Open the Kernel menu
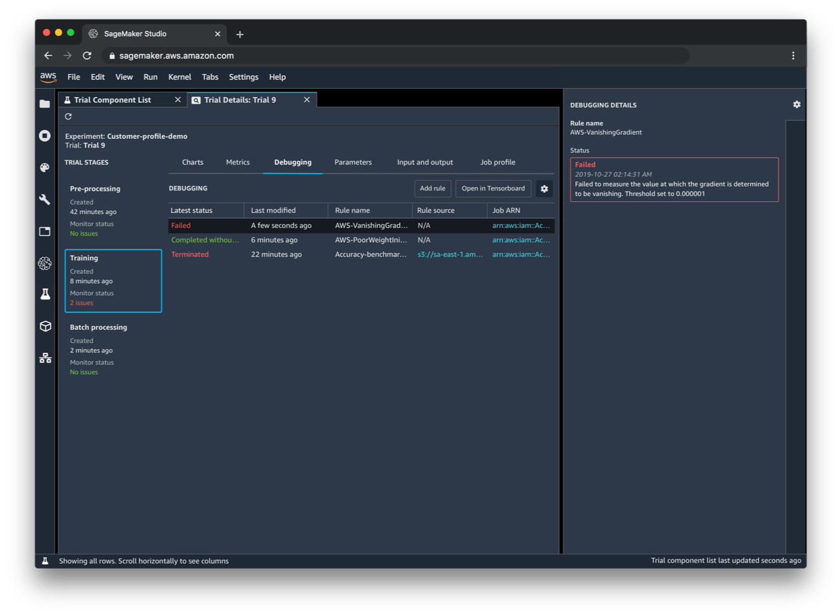Screen dimensions: 840x616 click(x=179, y=77)
